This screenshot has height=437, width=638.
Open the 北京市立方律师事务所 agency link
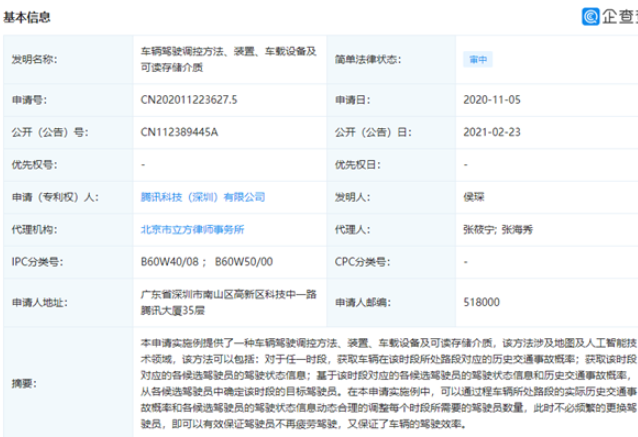(x=192, y=229)
